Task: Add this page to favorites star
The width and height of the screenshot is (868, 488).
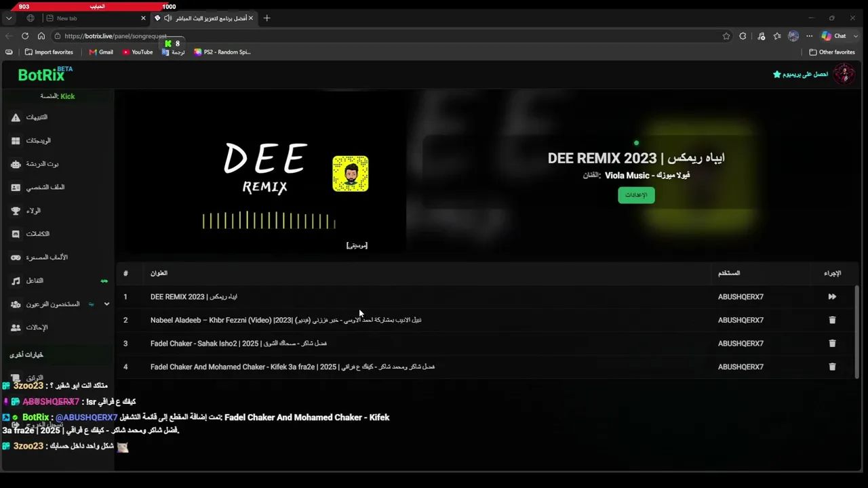Action: pos(726,36)
